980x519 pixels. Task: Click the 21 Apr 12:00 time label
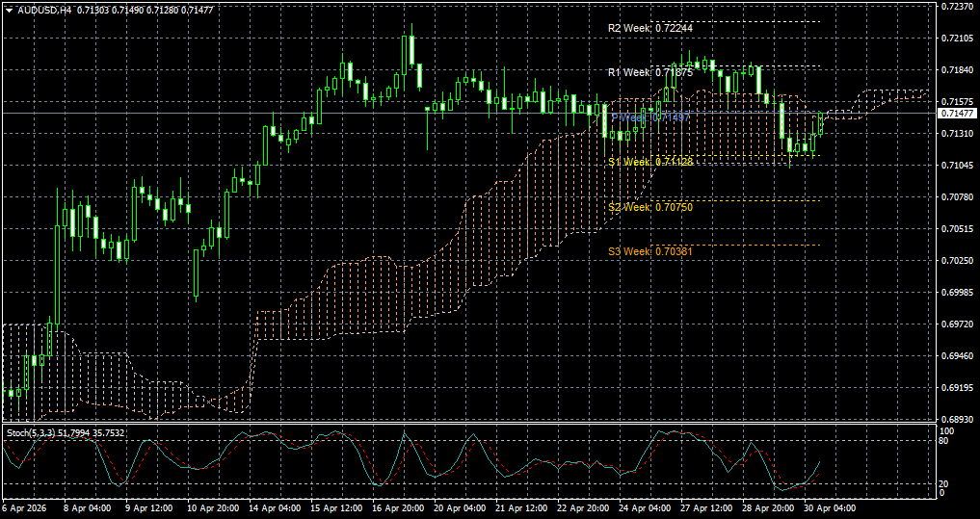click(521, 509)
